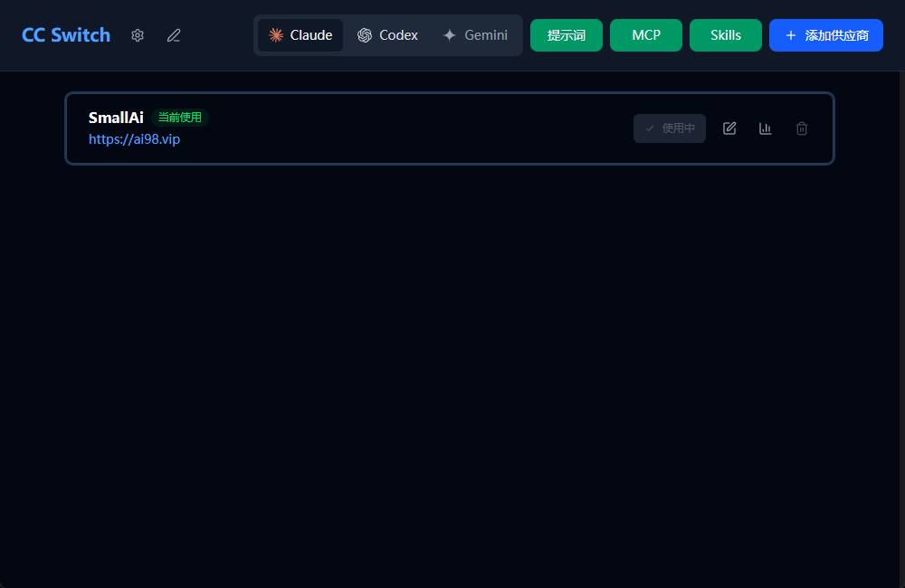The image size is (905, 588).
Task: Open the Skills button
Action: [726, 35]
